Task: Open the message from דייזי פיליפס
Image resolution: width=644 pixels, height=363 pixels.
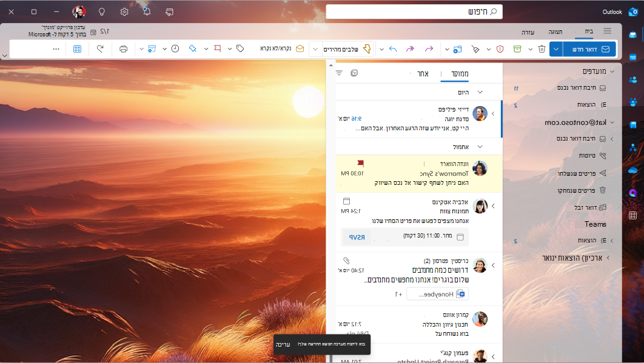Action: click(x=419, y=119)
